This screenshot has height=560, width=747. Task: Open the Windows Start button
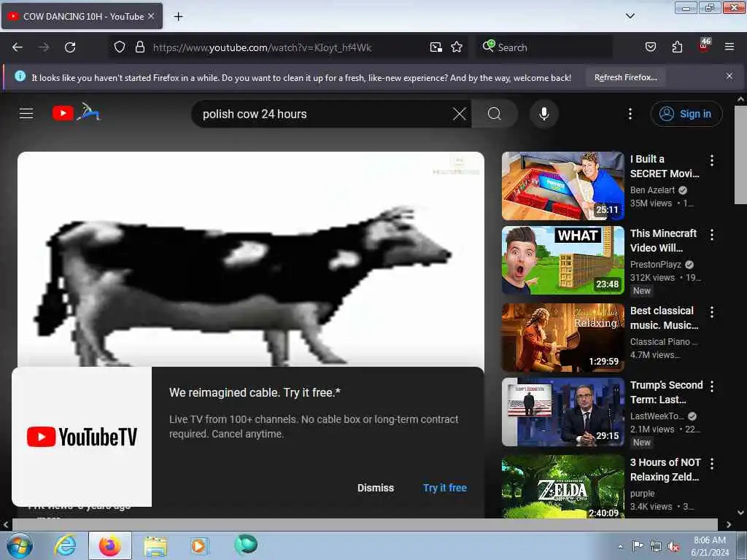pyautogui.click(x=19, y=545)
